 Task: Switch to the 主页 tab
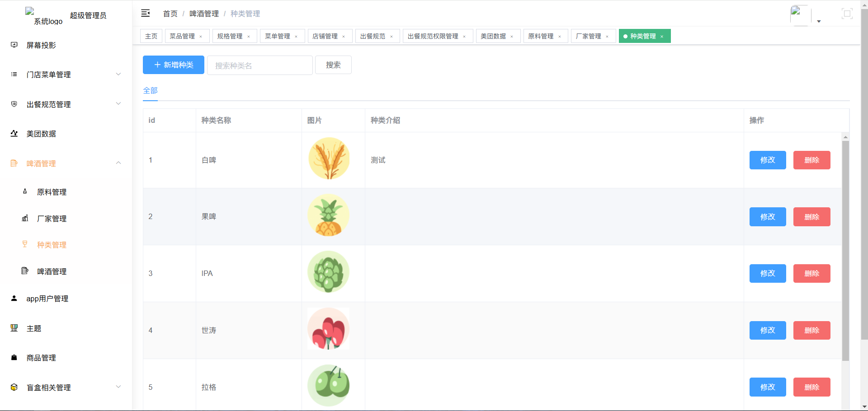[151, 36]
